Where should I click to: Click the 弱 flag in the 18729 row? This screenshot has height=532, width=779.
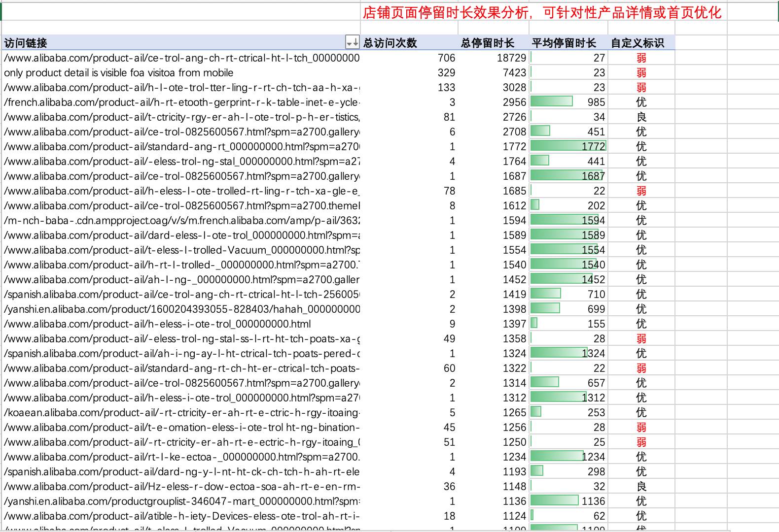641,58
